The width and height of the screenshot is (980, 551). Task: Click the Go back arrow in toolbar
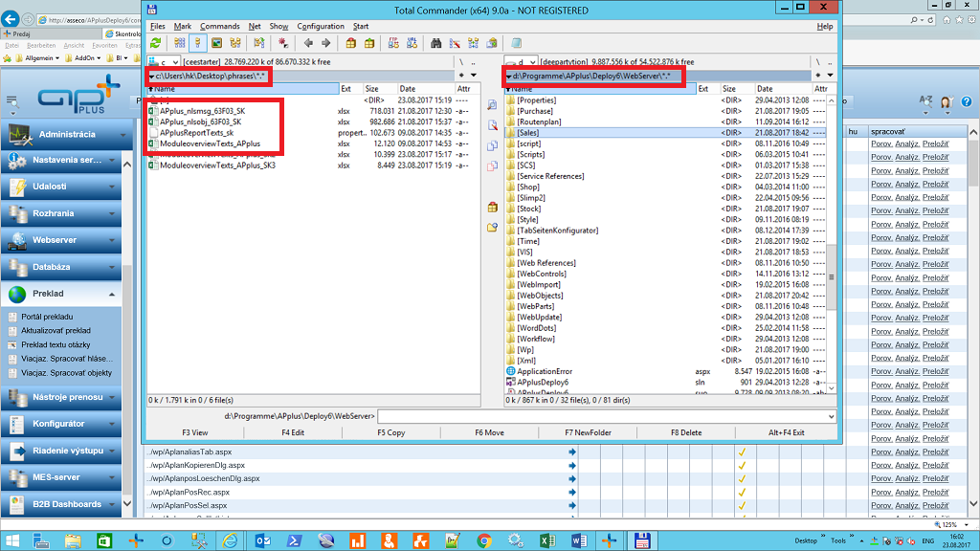308,43
